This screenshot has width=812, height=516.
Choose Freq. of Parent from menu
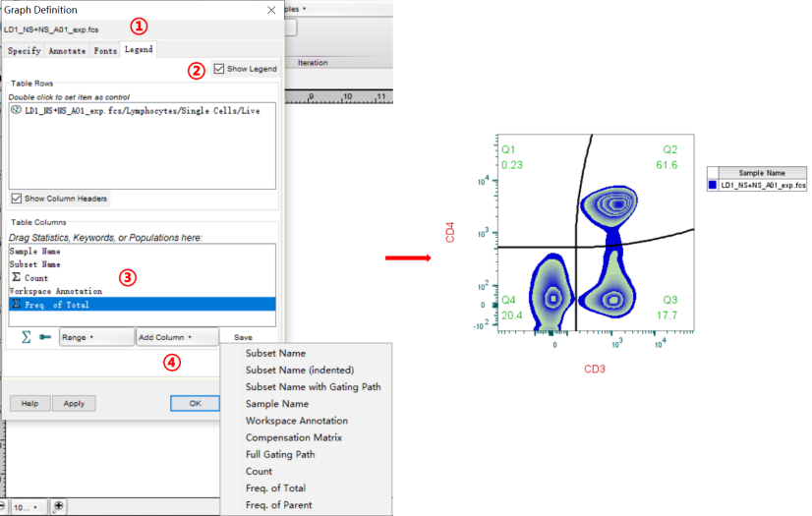point(278,505)
